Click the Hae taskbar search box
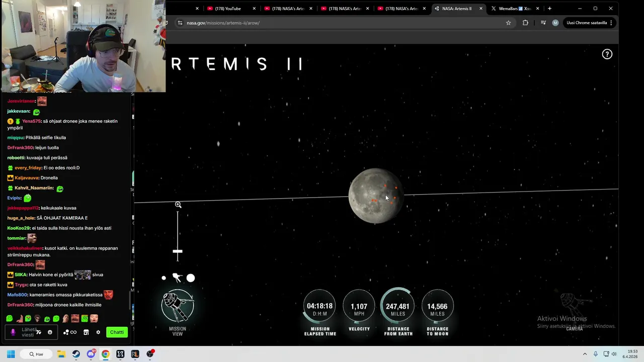 [x=36, y=354]
